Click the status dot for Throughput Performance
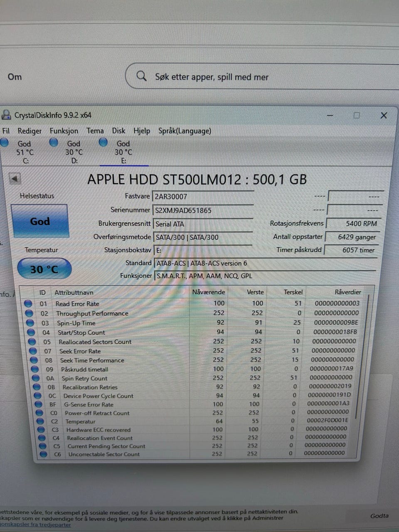 click(x=29, y=313)
